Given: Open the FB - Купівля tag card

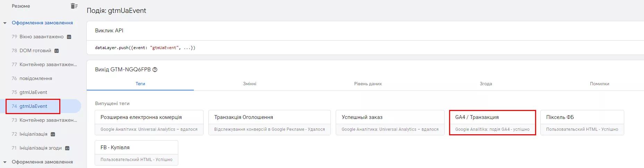Looking at the screenshot, I should coord(136,153).
